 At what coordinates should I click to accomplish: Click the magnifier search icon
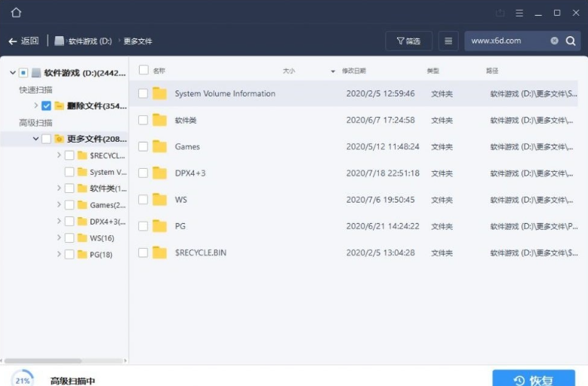coord(571,41)
